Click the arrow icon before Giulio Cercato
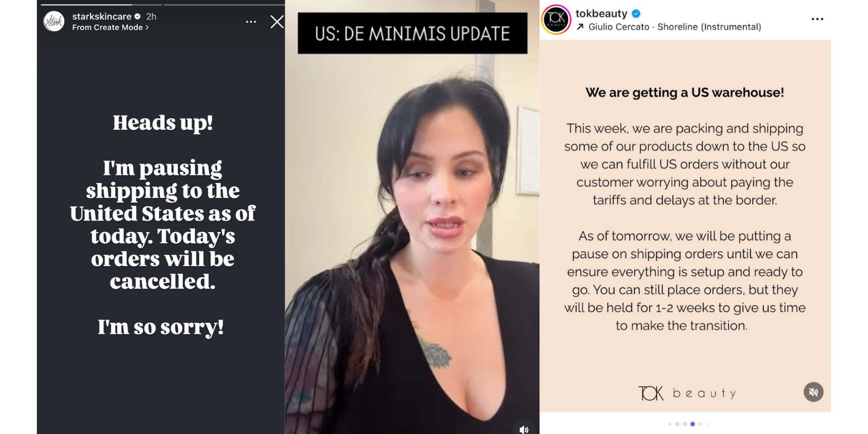 coord(580,27)
